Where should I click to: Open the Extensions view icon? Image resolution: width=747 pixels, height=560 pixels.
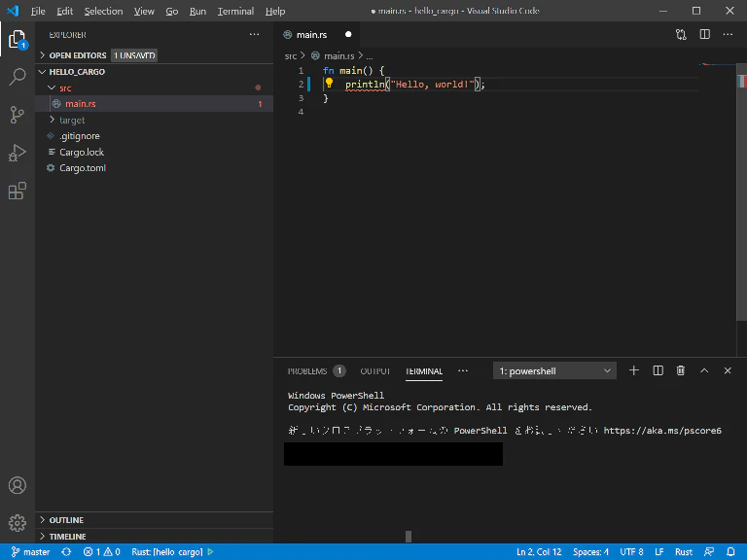click(x=18, y=191)
